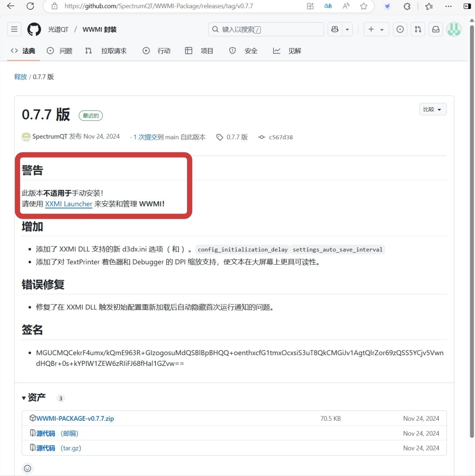Screen dimensions: 475x476
Task: Open the 比较 compare dropdown
Action: [x=433, y=109]
